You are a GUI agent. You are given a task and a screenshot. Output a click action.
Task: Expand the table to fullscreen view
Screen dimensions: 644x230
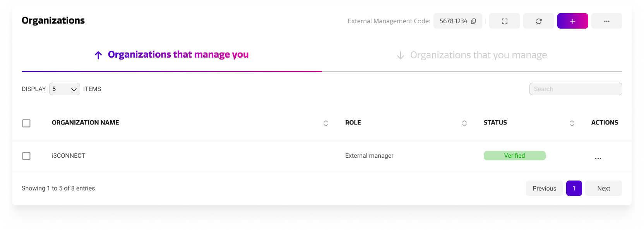504,21
